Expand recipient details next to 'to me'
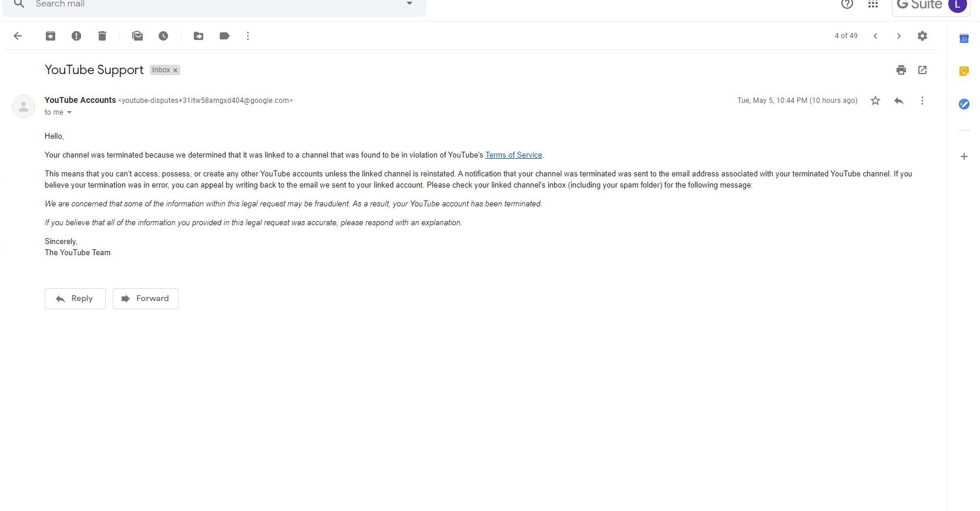 [69, 112]
